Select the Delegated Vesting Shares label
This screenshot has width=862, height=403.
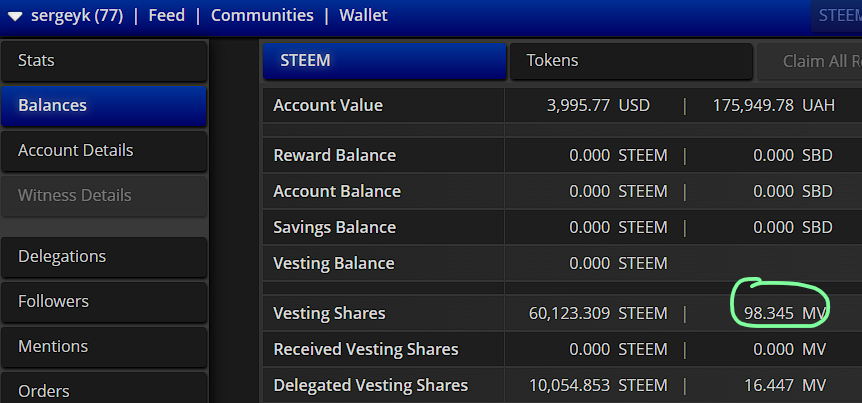tap(371, 386)
